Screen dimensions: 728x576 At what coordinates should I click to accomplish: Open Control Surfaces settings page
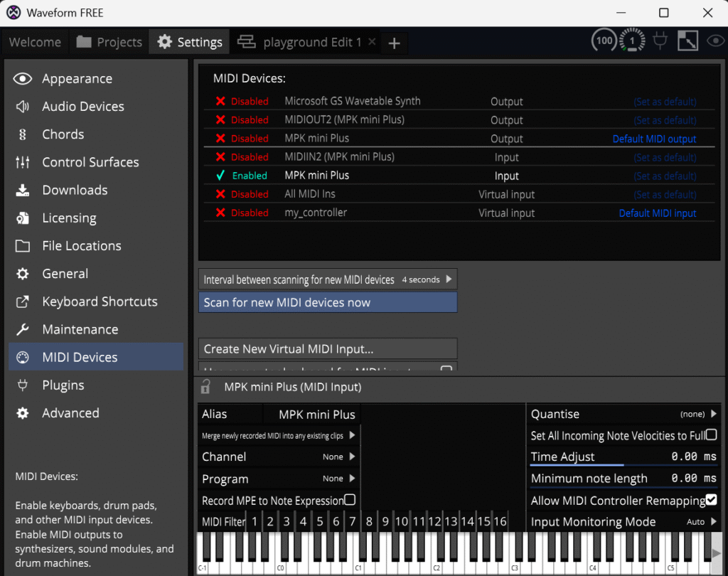(96, 162)
